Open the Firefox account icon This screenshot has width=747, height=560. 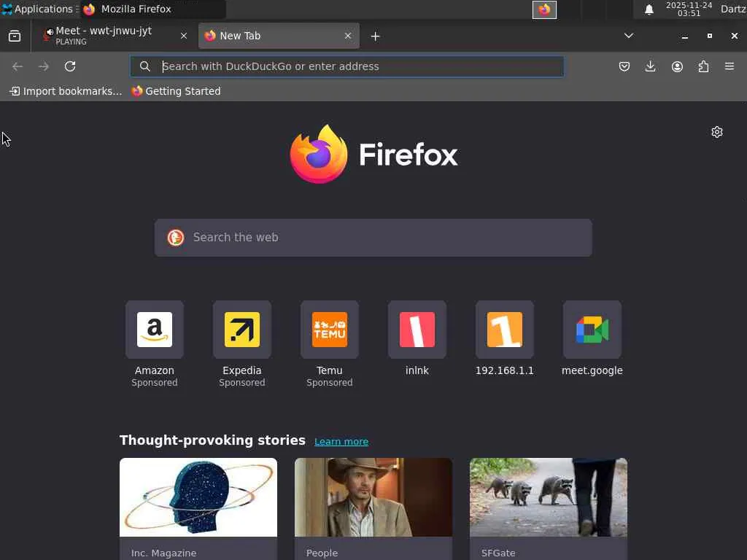(x=677, y=66)
